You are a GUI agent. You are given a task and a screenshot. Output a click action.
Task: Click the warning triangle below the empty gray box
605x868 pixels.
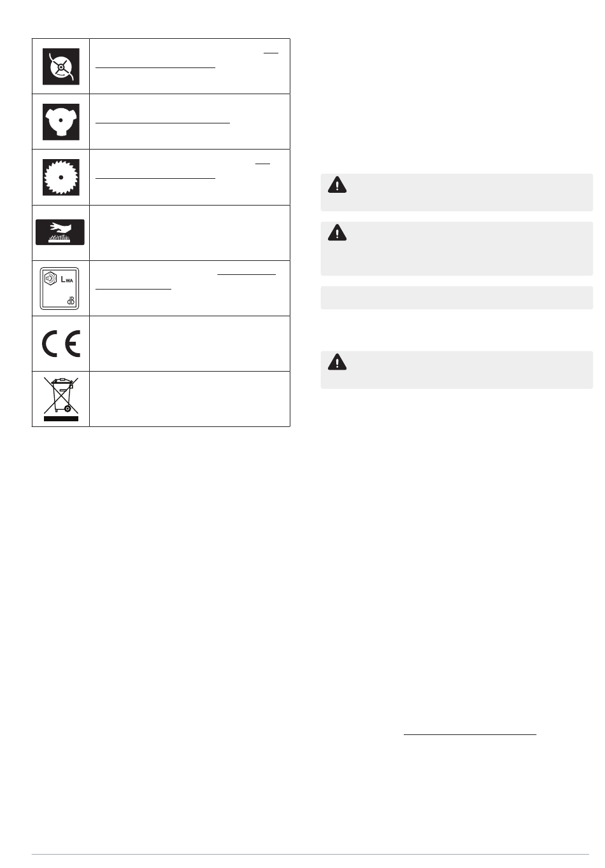coord(337,362)
